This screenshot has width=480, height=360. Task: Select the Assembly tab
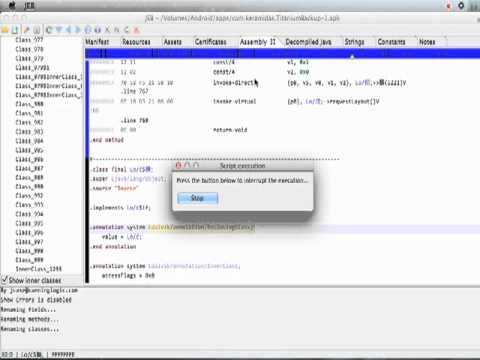coord(258,42)
